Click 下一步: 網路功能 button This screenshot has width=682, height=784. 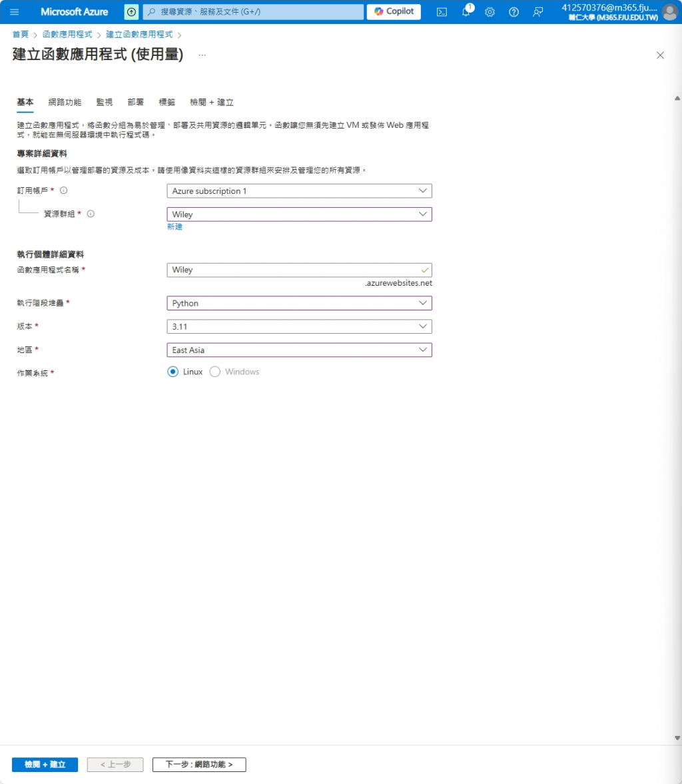199,765
